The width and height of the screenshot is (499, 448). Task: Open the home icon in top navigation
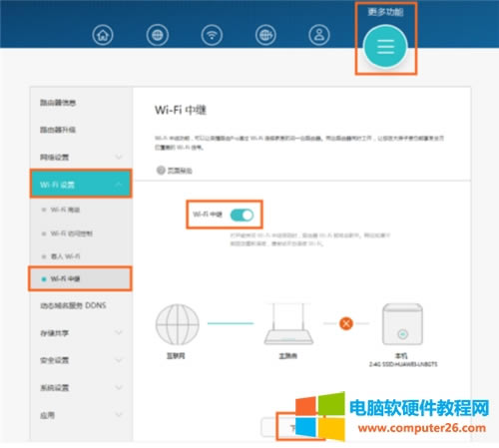(x=103, y=35)
